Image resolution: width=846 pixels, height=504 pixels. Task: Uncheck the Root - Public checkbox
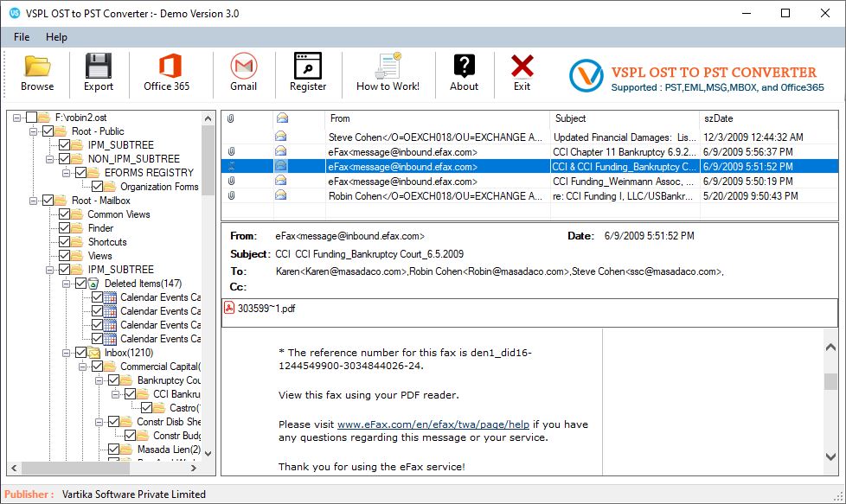click(48, 131)
